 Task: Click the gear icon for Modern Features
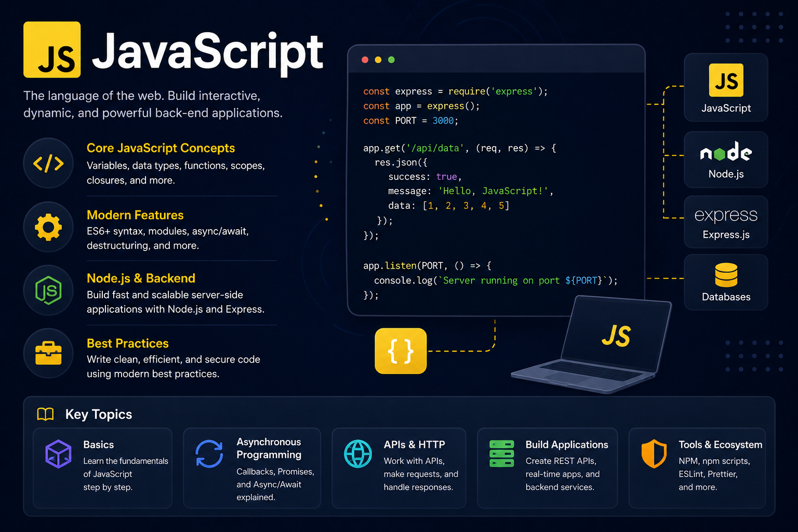48,227
